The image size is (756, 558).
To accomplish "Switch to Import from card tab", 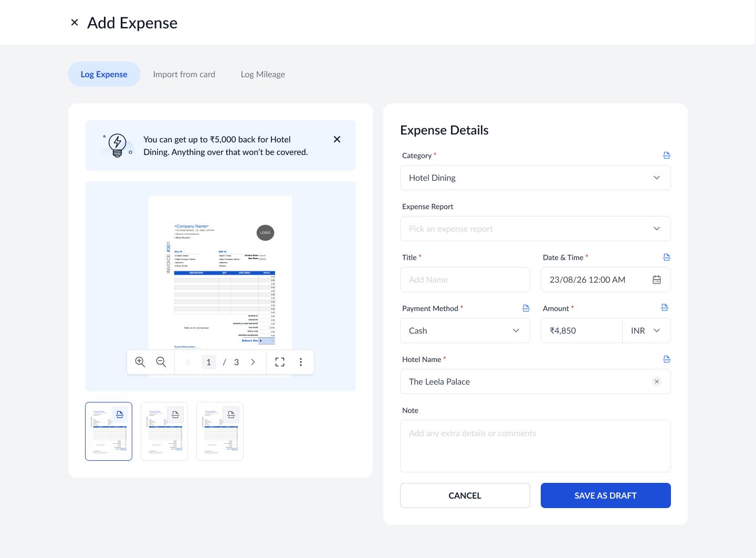I will (x=184, y=74).
